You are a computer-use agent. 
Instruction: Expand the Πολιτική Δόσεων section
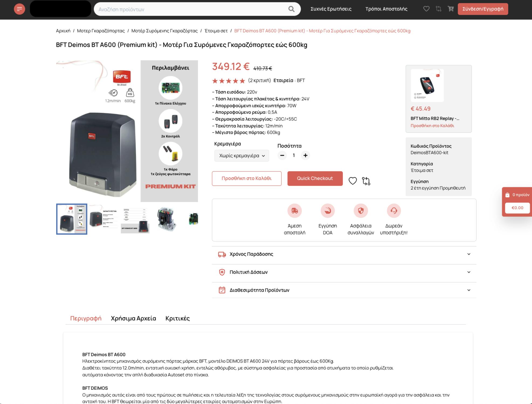[x=344, y=272]
